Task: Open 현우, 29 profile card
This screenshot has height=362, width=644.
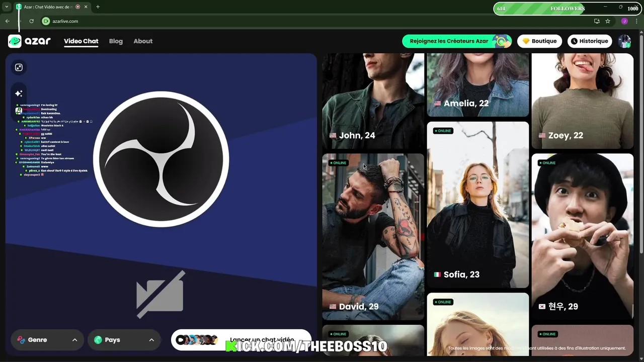Action: click(x=583, y=237)
